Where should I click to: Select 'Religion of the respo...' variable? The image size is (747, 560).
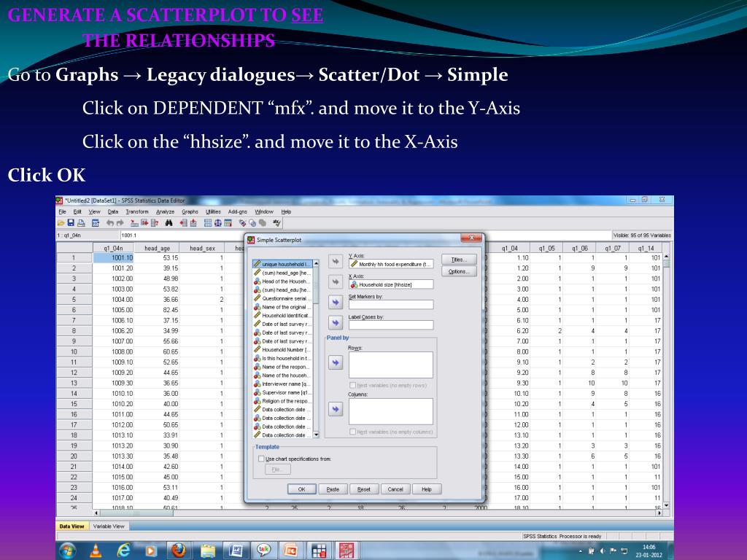tap(282, 401)
